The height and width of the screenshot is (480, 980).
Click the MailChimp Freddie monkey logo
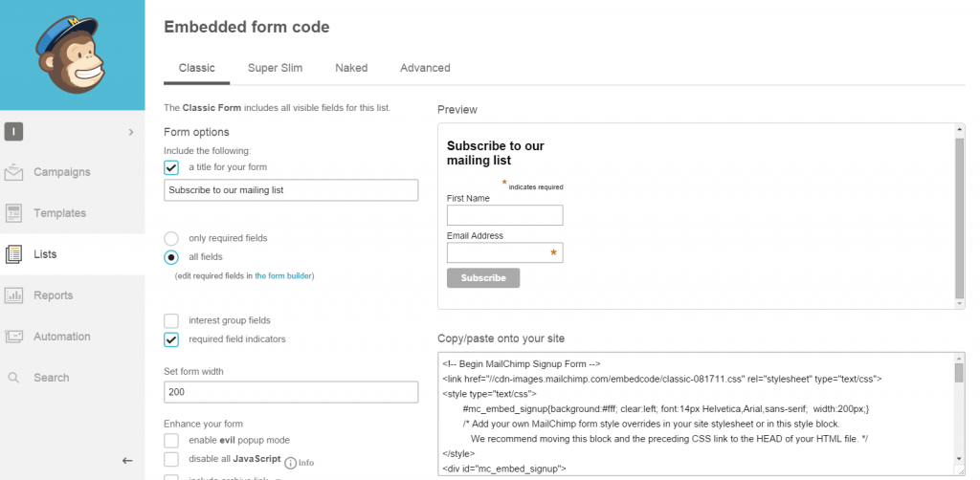71,55
